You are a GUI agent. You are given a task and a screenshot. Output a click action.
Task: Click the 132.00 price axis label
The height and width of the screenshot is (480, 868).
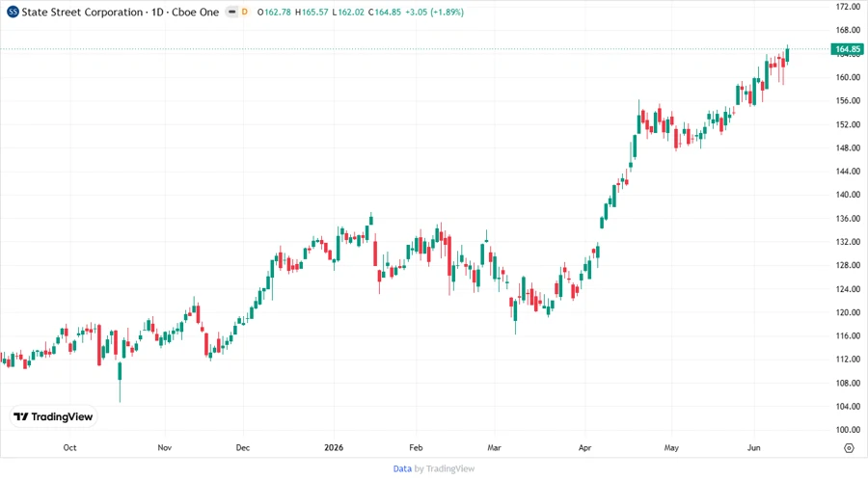click(x=848, y=242)
